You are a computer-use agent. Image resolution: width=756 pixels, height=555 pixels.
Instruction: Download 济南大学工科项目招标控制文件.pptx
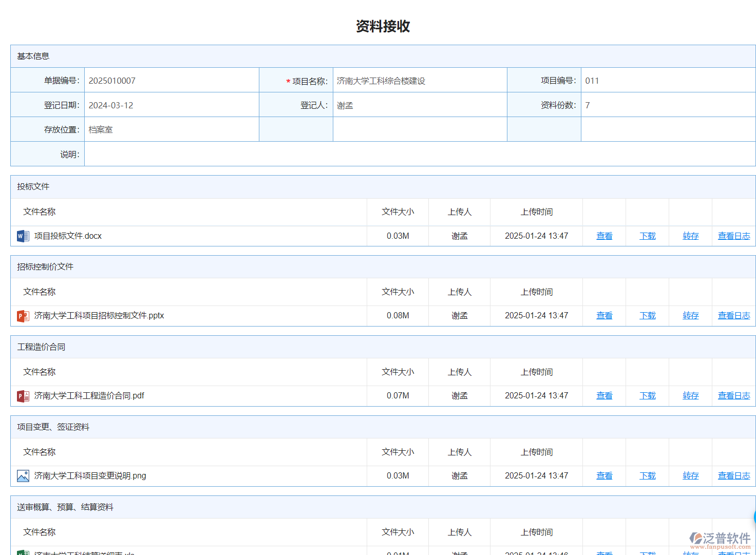[647, 316]
